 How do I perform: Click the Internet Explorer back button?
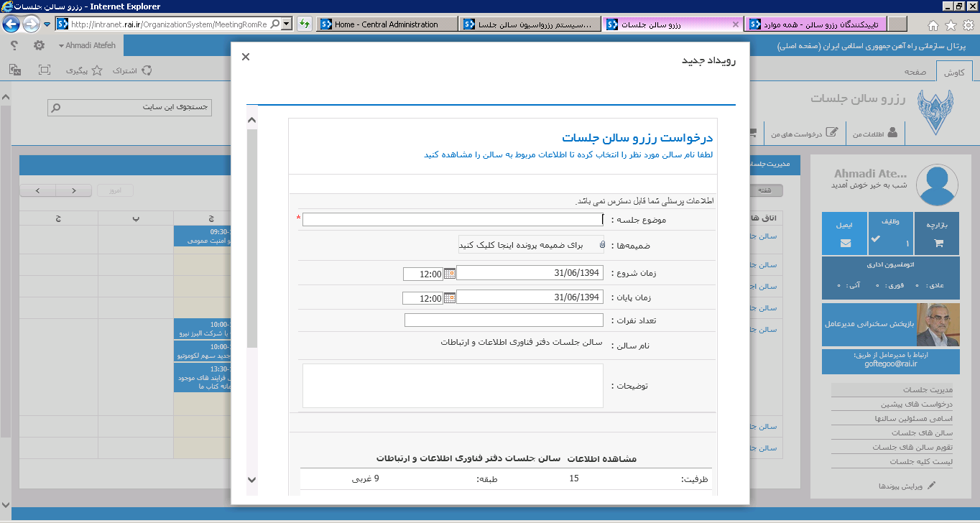pos(11,24)
